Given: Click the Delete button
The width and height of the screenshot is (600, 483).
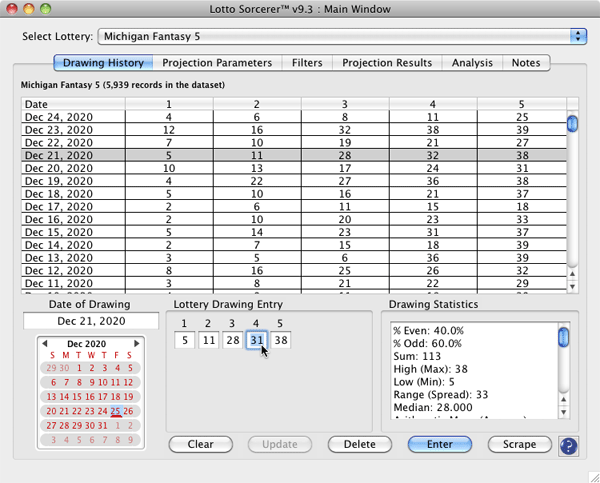Looking at the screenshot, I should point(360,444).
